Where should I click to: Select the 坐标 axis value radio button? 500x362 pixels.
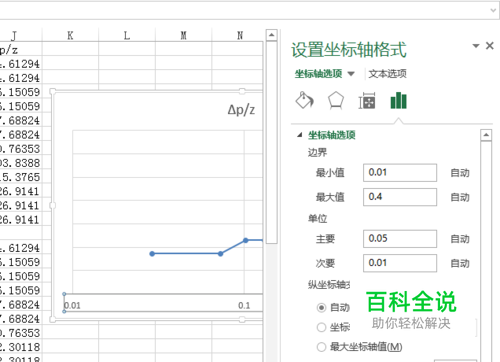click(x=321, y=327)
